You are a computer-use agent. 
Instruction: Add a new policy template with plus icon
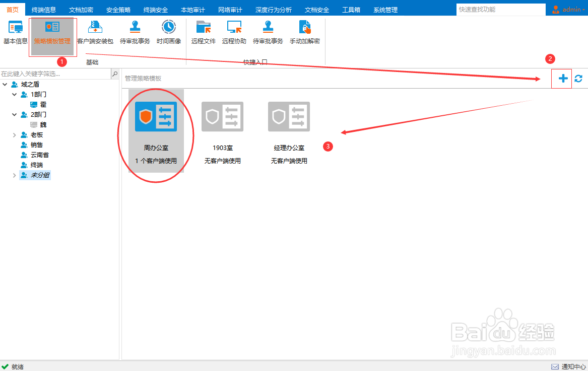[563, 79]
